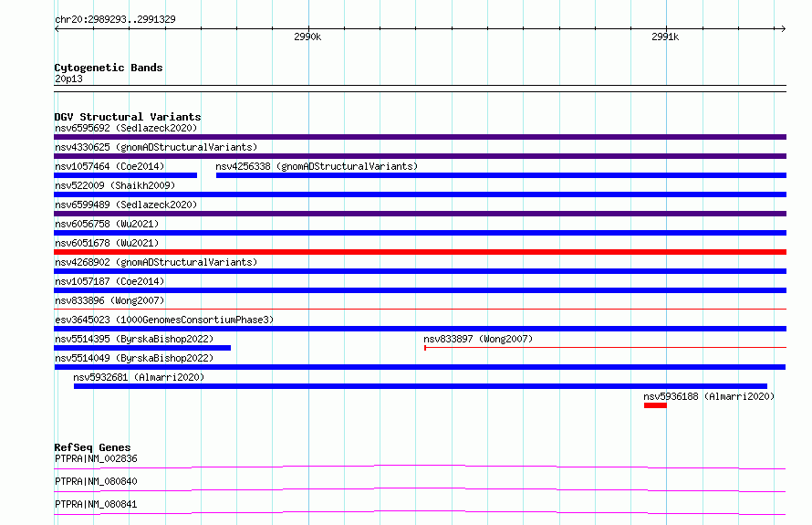Image resolution: width=812 pixels, height=525 pixels.
Task: Open the nsv522009 (Shaikh2009) label
Action: [x=115, y=185]
